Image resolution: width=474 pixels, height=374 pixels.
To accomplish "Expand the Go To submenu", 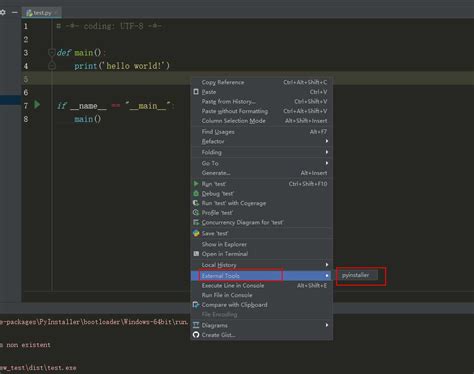I will (262, 163).
